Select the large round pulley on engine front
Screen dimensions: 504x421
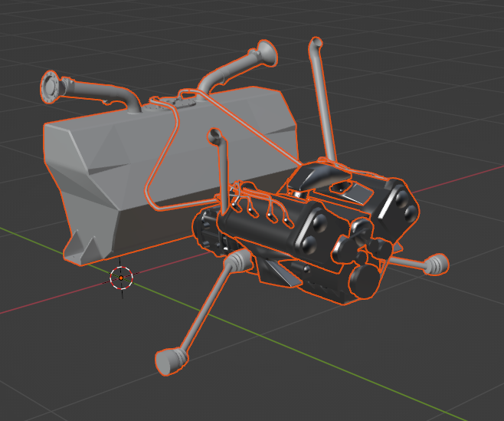(365, 281)
